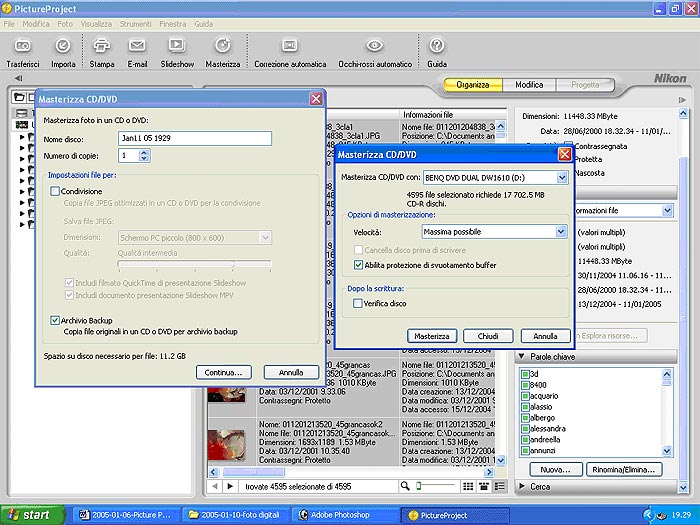Click the Masterizza disc icon in toolbar
This screenshot has width=700, height=525.
pyautogui.click(x=223, y=45)
